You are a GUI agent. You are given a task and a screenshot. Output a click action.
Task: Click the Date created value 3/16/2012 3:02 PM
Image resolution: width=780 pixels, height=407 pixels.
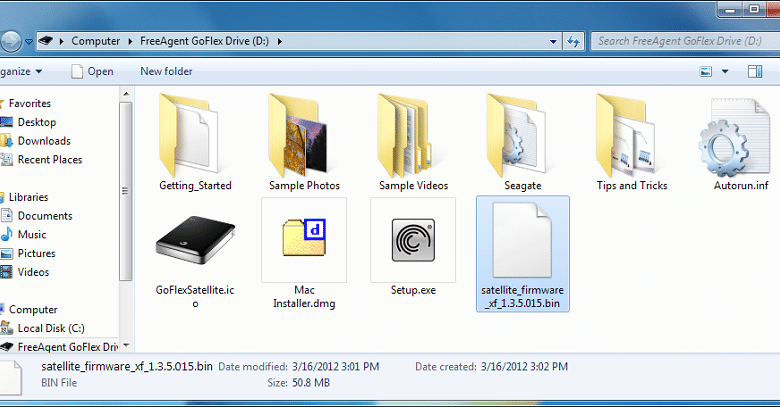(x=524, y=367)
